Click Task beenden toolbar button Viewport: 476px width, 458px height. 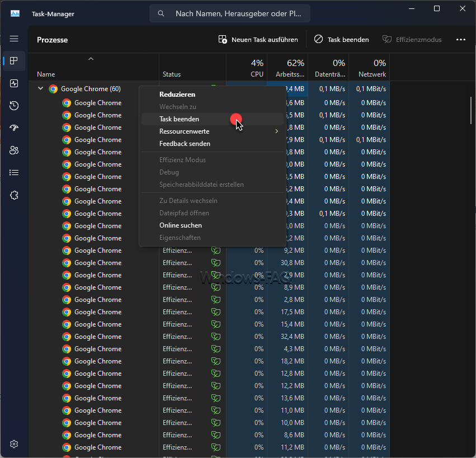click(x=342, y=40)
